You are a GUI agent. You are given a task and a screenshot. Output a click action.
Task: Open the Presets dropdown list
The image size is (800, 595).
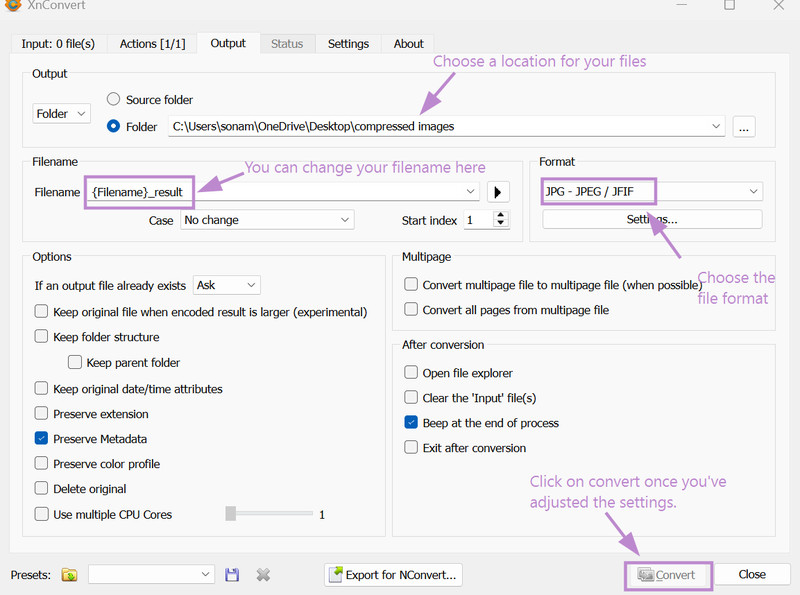pos(151,575)
